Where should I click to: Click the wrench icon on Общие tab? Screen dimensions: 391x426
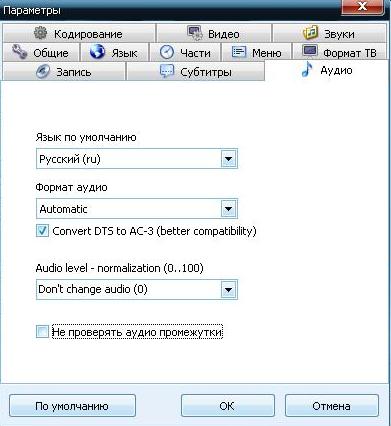tap(19, 52)
